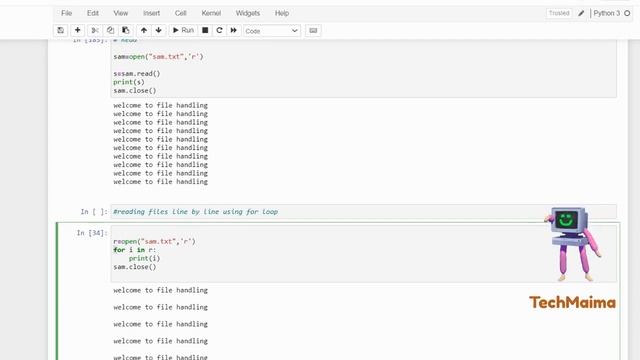Save notebook with the floppy disk icon

60,30
